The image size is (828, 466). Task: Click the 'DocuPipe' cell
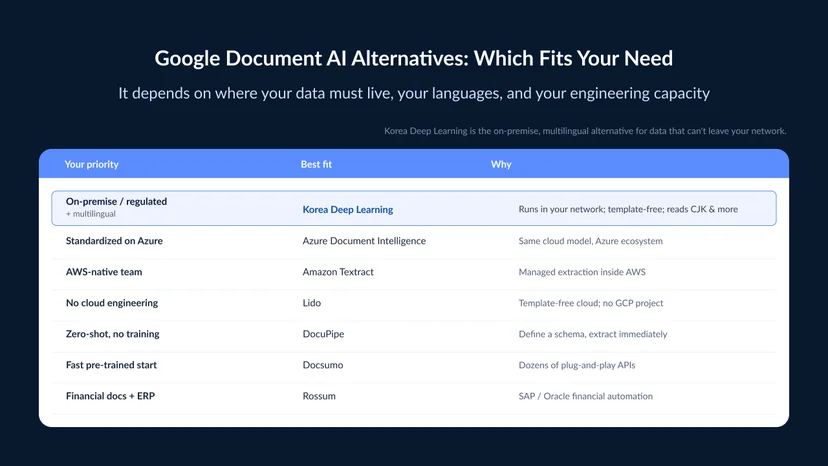[323, 334]
